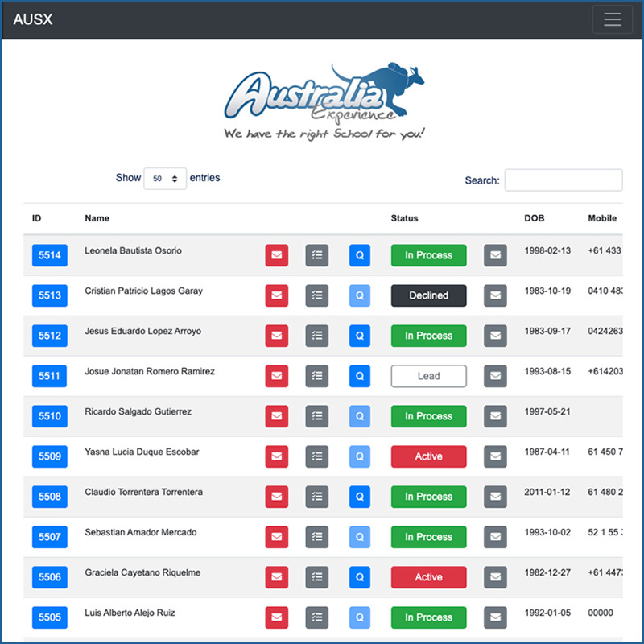Open the hamburger navigation menu

click(612, 20)
